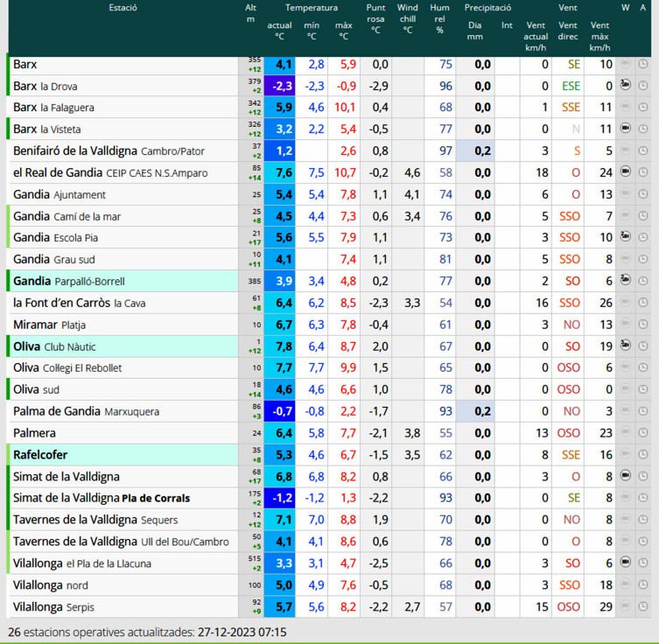The image size is (659, 644).
Task: Click the Estació column header
Action: pos(123,8)
